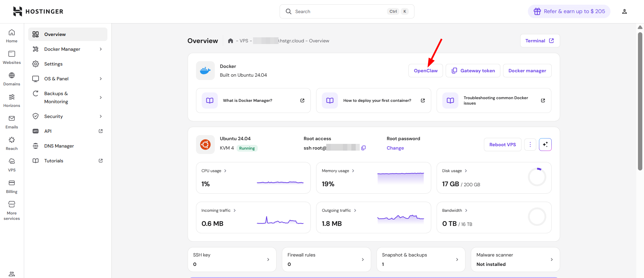Click the user profile icon
The image size is (644, 278).
[624, 11]
